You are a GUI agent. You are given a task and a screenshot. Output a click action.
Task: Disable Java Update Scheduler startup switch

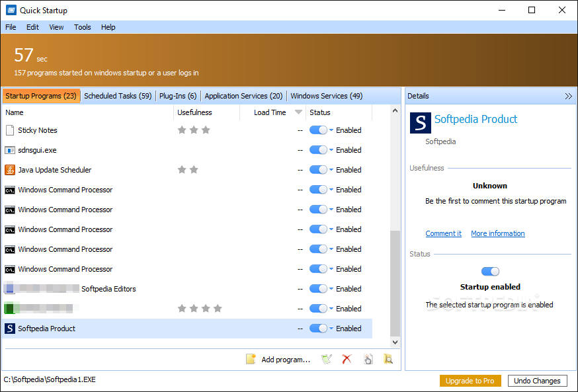pyautogui.click(x=318, y=170)
